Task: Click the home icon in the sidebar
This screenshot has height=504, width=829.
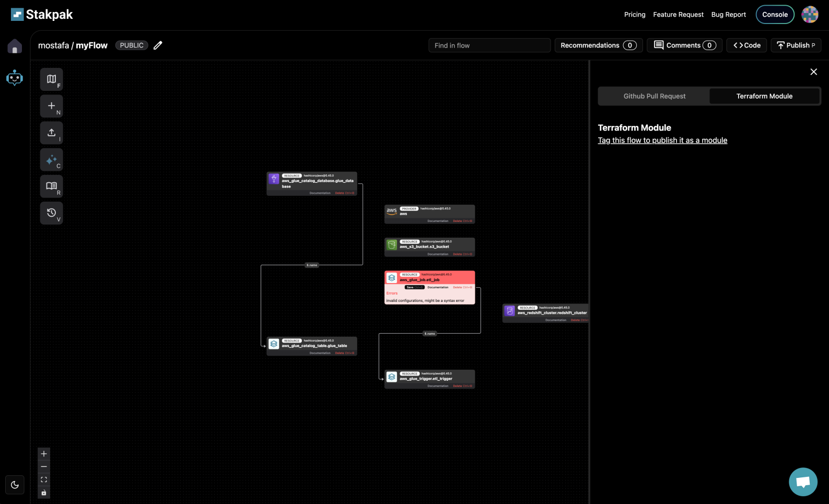Action: 15,46
